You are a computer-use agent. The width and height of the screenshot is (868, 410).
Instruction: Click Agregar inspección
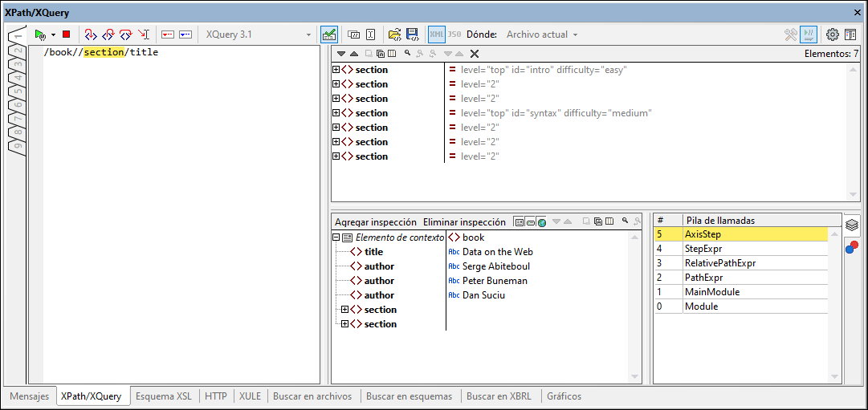coord(375,222)
